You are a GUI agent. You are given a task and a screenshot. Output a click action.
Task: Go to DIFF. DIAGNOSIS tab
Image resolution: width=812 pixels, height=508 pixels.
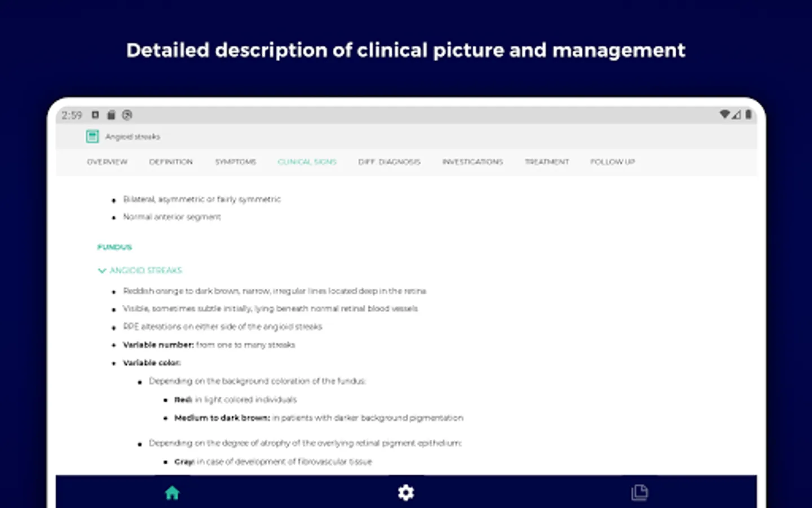390,162
